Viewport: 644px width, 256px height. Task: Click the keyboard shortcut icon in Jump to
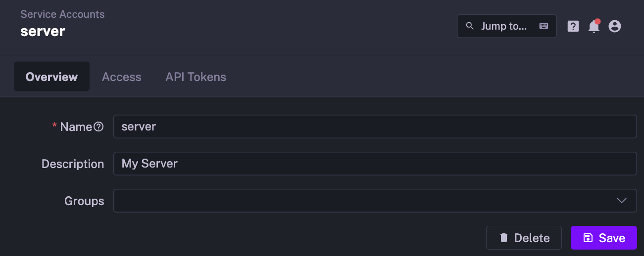[x=544, y=26]
